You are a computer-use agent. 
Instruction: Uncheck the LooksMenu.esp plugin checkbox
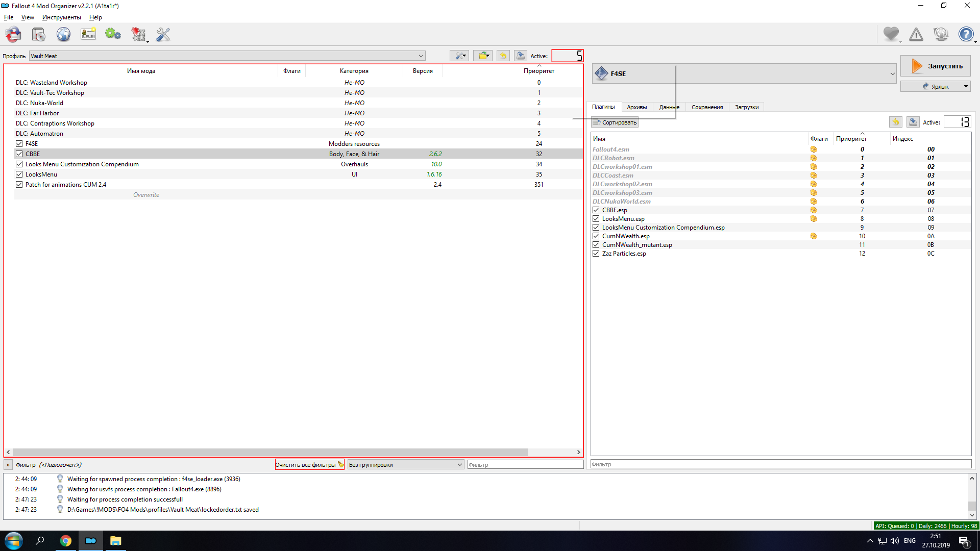pyautogui.click(x=596, y=219)
